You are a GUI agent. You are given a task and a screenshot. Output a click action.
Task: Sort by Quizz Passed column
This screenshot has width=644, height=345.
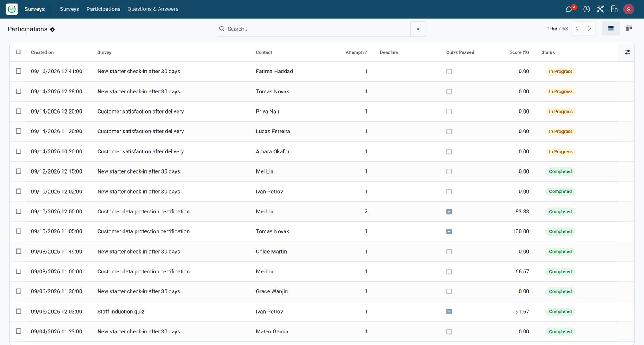[x=460, y=52]
